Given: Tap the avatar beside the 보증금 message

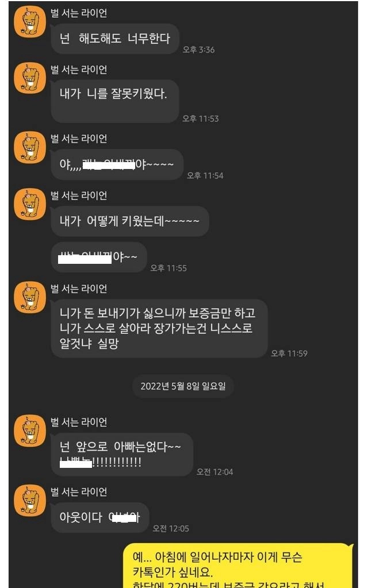Looking at the screenshot, I should tap(30, 297).
